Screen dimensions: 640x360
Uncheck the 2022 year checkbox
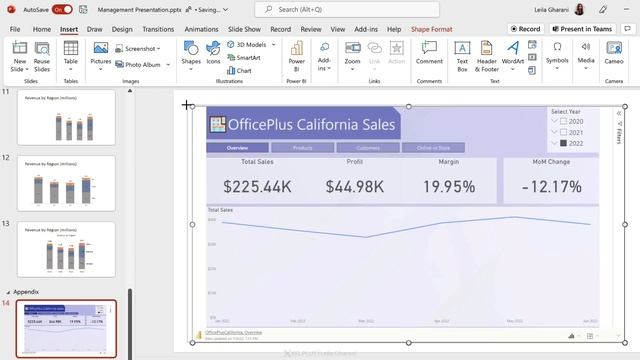563,143
